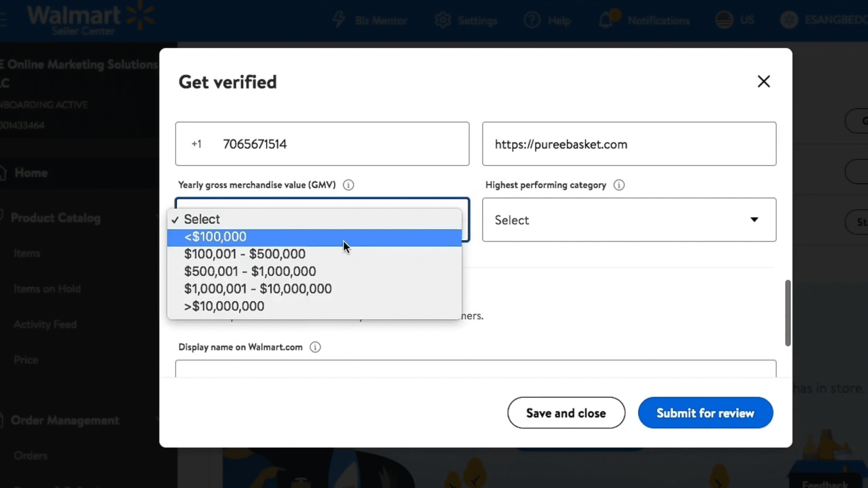This screenshot has height=488, width=868.
Task: Open Highest performing category dropdown
Action: click(629, 220)
